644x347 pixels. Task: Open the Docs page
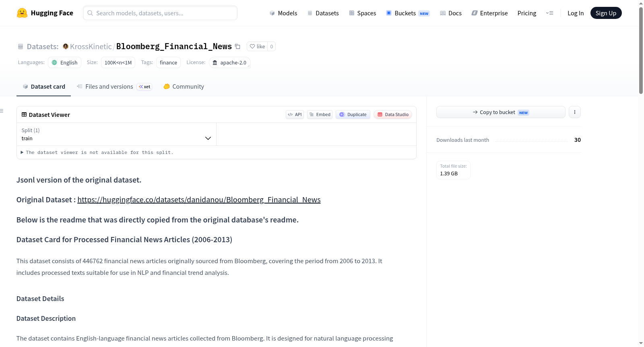tap(451, 13)
